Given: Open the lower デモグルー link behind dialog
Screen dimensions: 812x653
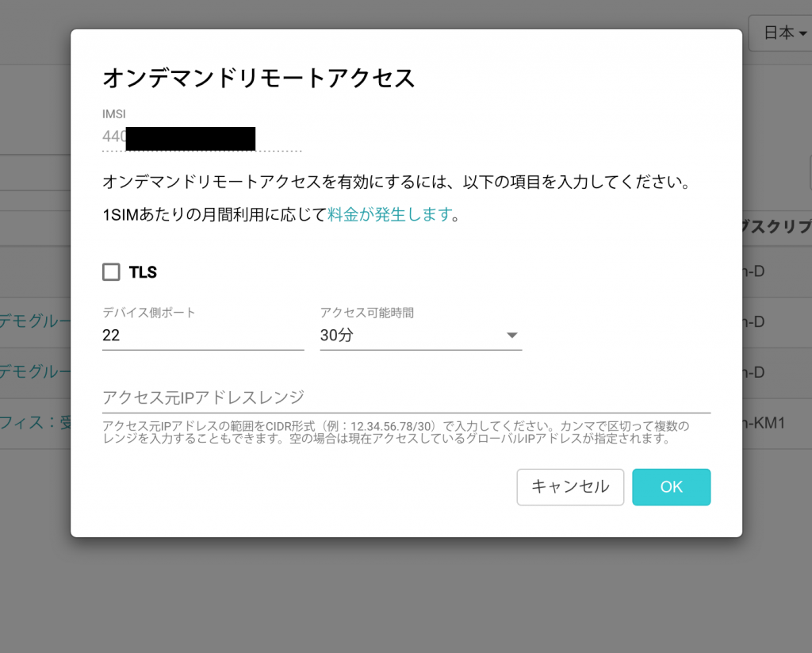Looking at the screenshot, I should (x=35, y=371).
